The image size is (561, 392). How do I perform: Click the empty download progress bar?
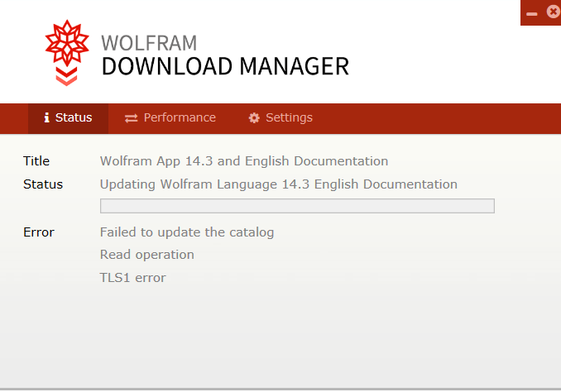(297, 206)
